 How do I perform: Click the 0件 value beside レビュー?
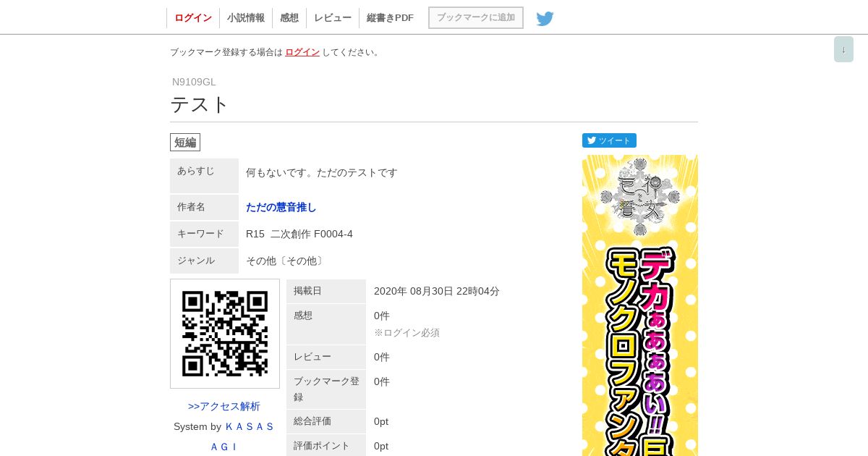tap(382, 357)
